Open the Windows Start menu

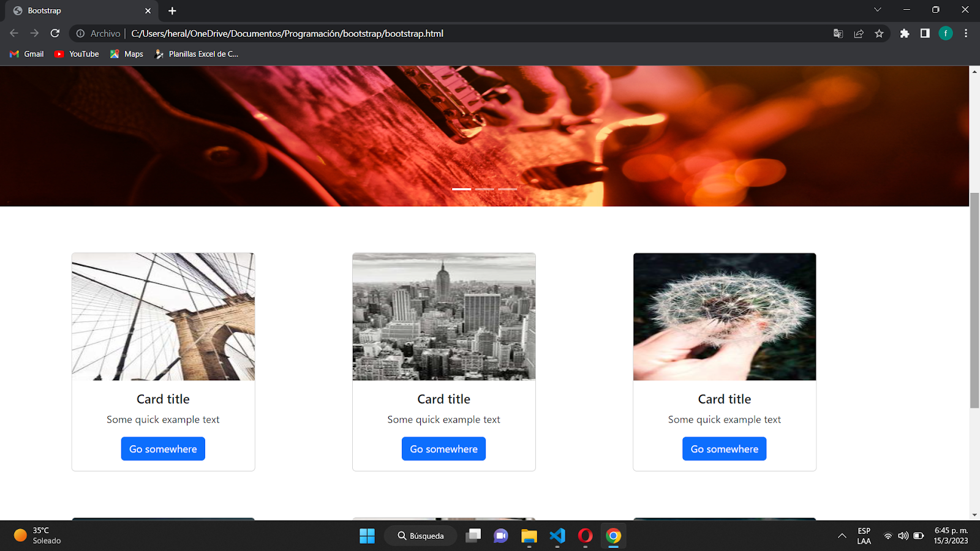point(367,536)
